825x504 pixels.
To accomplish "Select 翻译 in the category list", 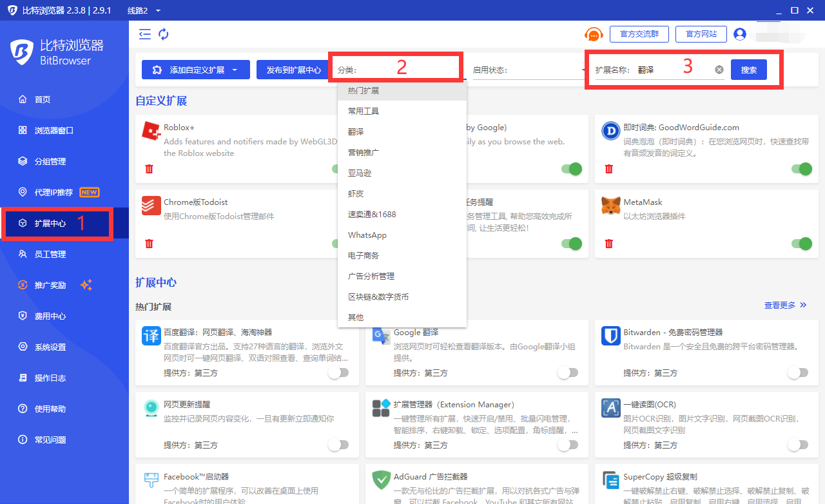I will coord(356,131).
